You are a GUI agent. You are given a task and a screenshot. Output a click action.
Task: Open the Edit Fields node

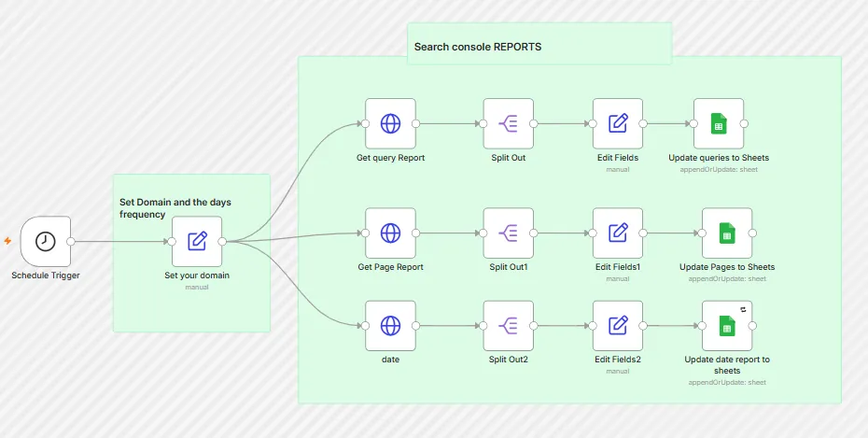[x=618, y=123]
